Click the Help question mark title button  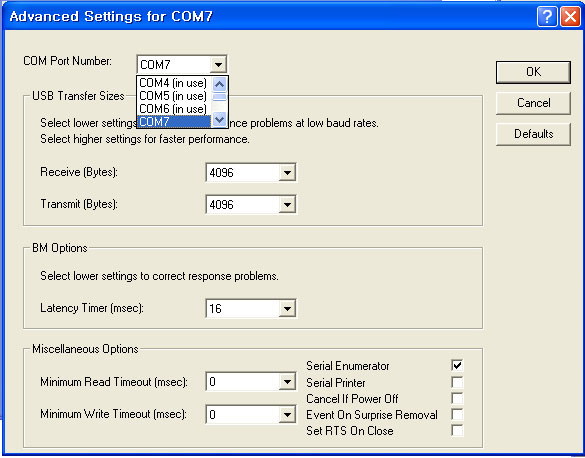[547, 16]
